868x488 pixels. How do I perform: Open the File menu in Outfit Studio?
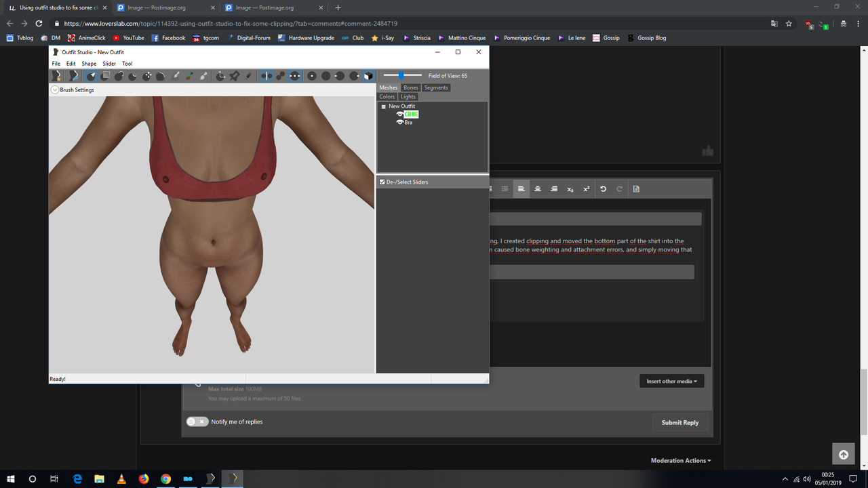(x=56, y=64)
